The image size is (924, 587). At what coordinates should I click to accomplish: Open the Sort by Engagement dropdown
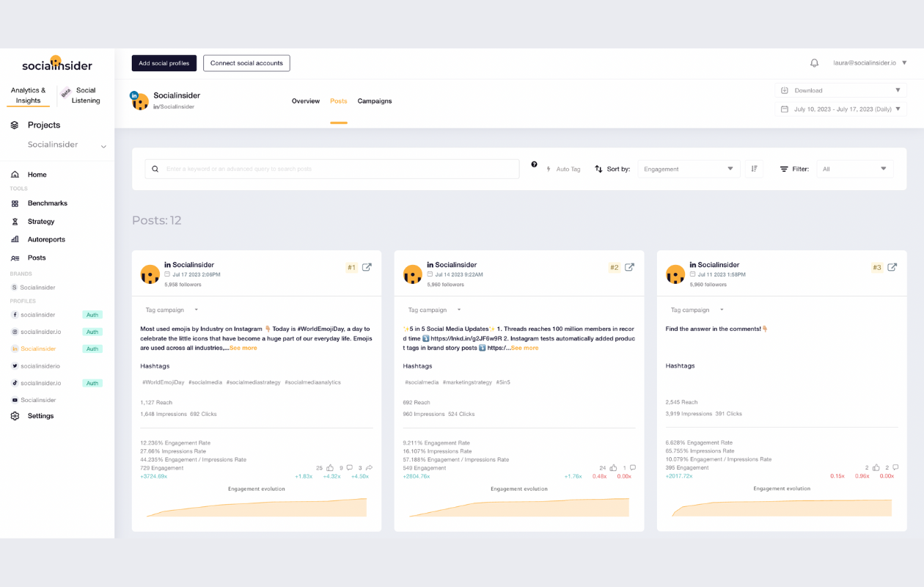[689, 169]
